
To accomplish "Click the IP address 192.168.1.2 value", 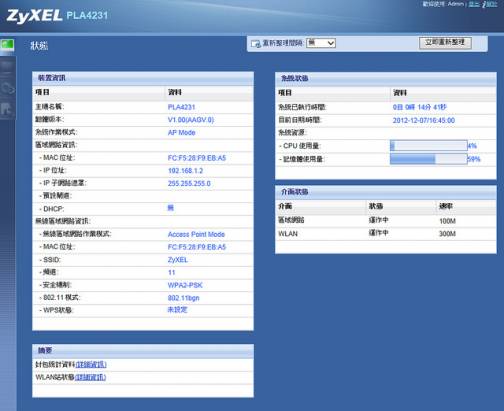I will point(185,171).
